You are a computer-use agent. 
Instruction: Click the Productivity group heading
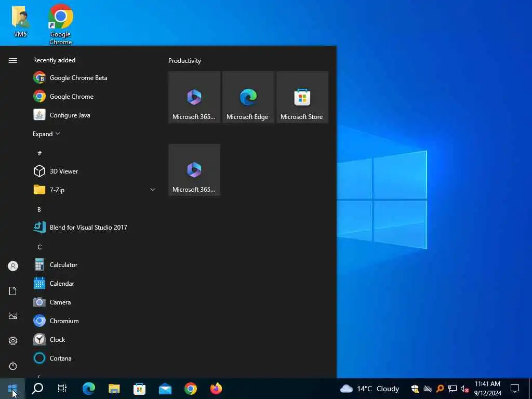(184, 61)
